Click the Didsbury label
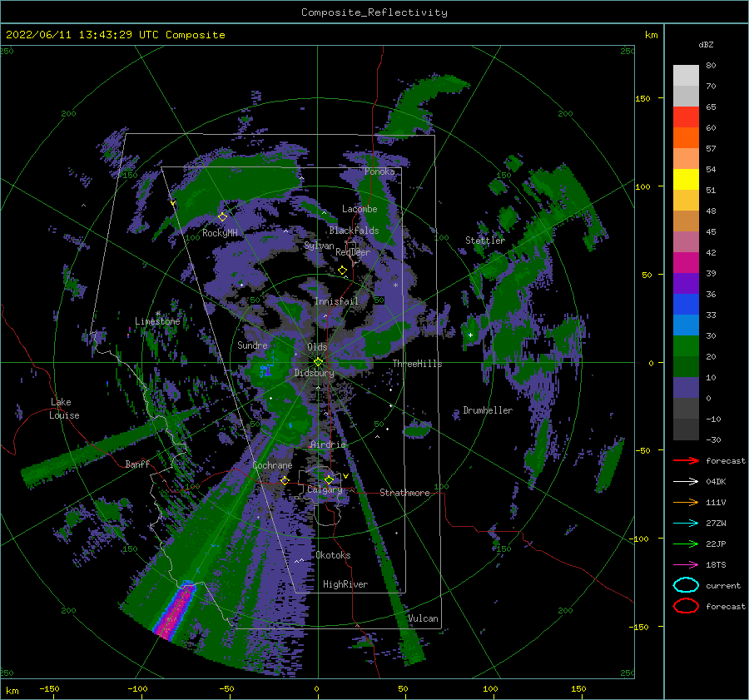Viewport: 749px width, 700px height. point(314,373)
